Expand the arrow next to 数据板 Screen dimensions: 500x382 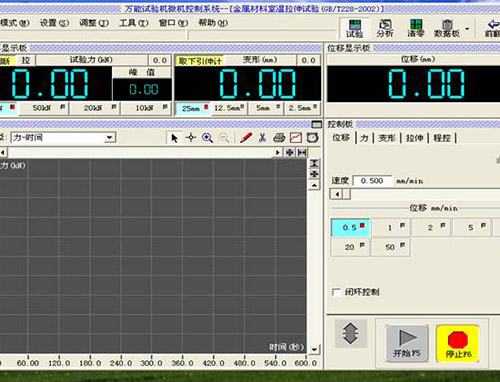pos(467,29)
